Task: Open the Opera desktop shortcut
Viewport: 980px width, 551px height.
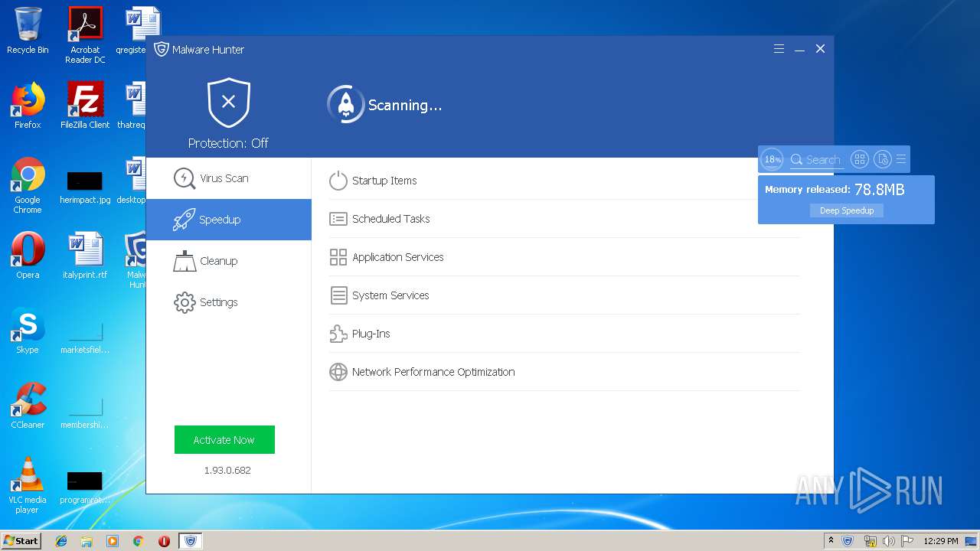Action: [x=28, y=256]
